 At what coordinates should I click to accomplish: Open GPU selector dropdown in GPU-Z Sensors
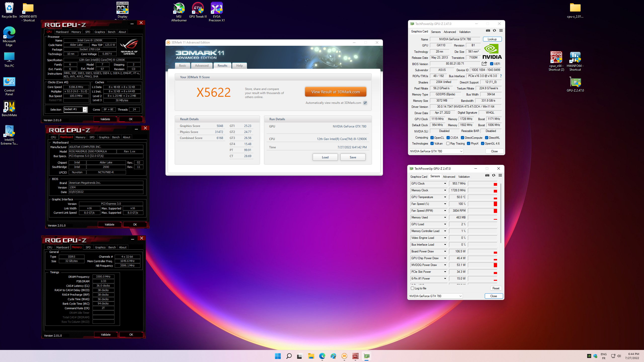(435, 296)
